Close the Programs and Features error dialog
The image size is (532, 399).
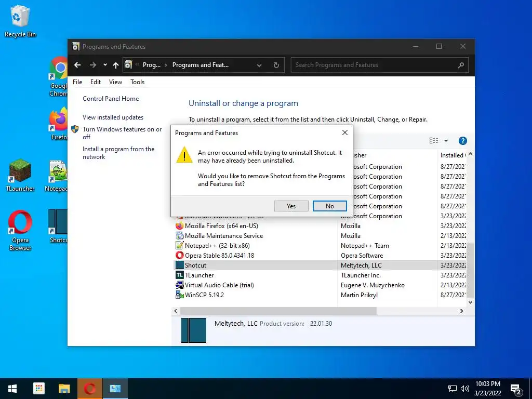point(345,132)
